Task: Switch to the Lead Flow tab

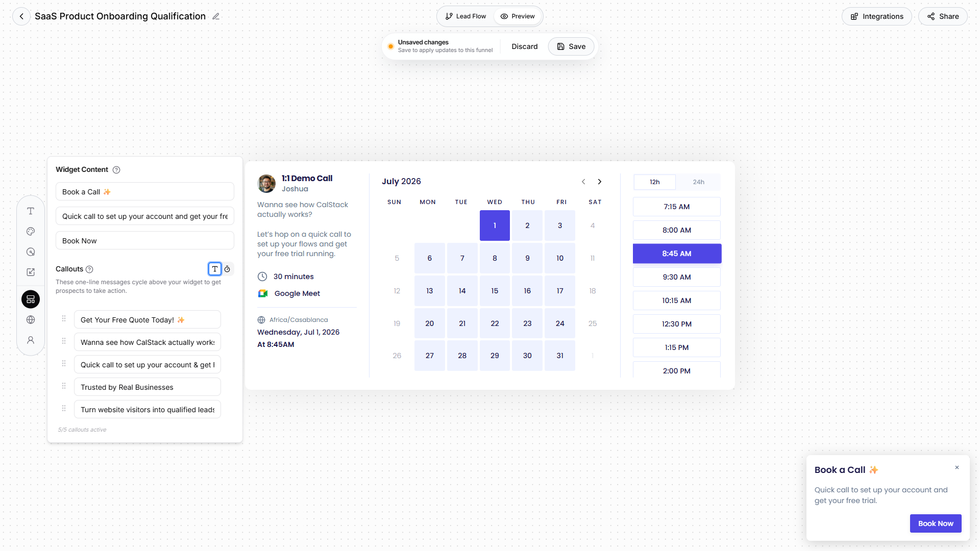Action: click(x=465, y=16)
